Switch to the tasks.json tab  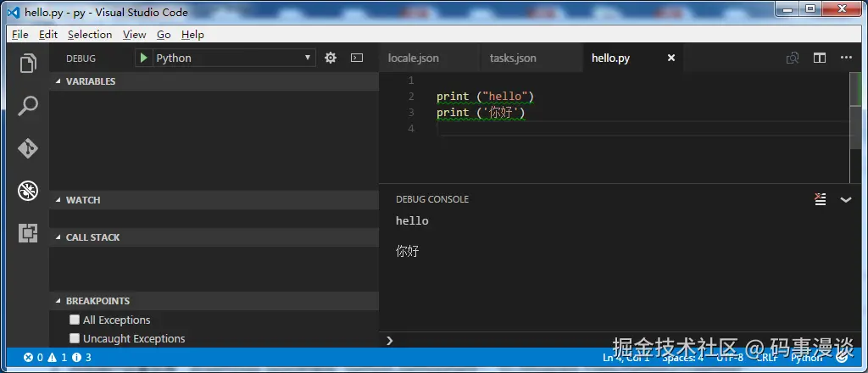coord(531,58)
